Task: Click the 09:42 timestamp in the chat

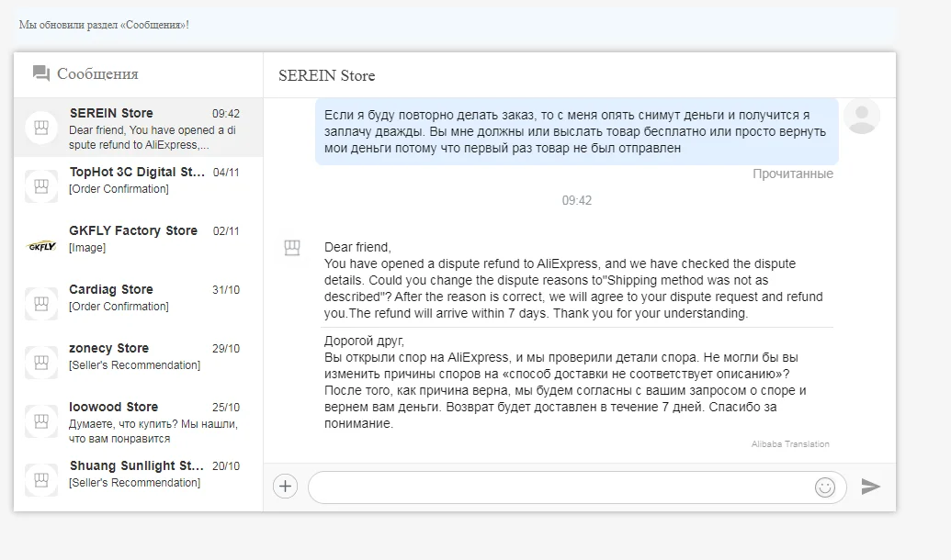Action: coord(577,201)
